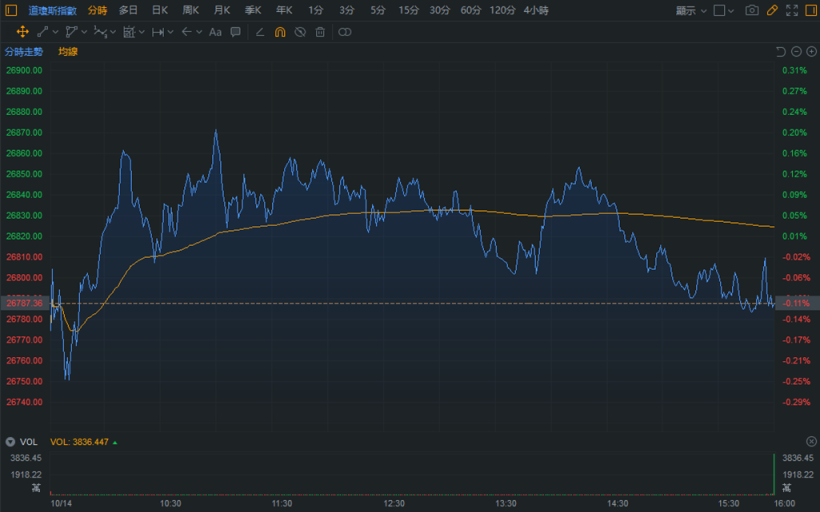Click the green volume bar at 16:00
820x512 pixels.
774,474
